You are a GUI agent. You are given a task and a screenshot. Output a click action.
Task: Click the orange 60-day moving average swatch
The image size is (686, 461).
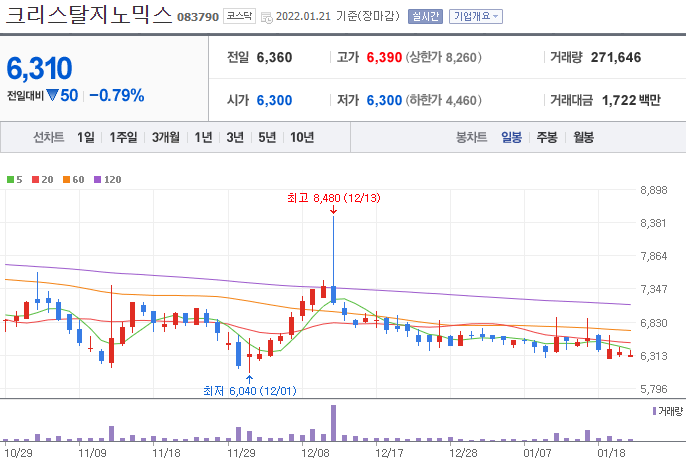pyautogui.click(x=66, y=179)
